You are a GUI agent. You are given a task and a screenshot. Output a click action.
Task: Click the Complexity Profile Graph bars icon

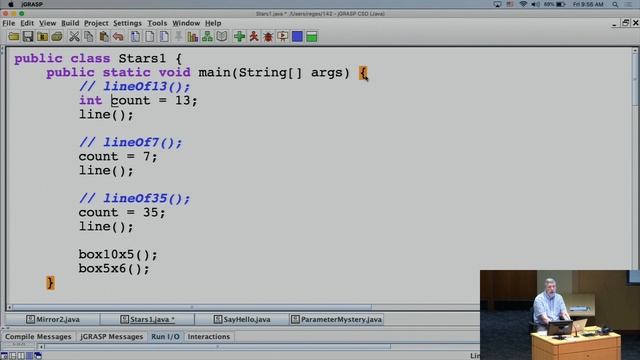point(193,37)
